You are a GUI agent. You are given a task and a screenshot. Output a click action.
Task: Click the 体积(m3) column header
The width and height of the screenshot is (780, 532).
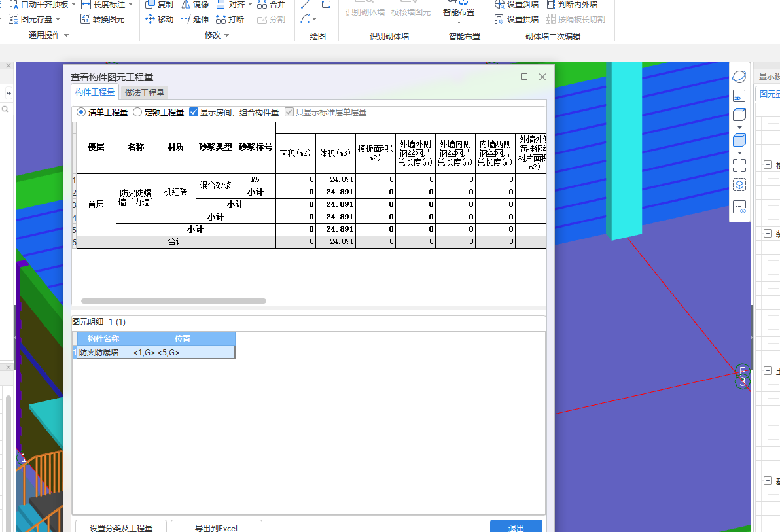(335, 153)
